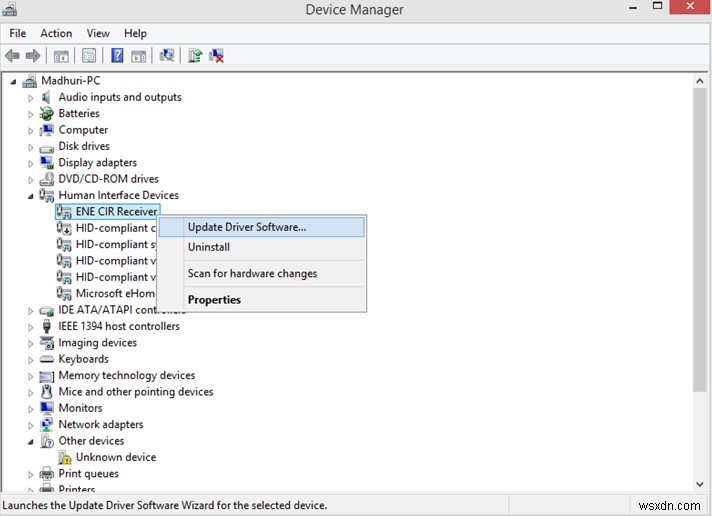712x516 pixels.
Task: Expand the Batteries node arrow
Action: click(30, 114)
